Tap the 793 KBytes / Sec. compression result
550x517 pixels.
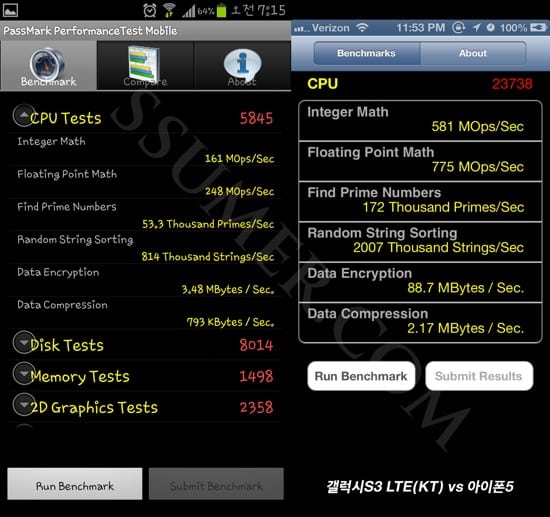coord(230,322)
